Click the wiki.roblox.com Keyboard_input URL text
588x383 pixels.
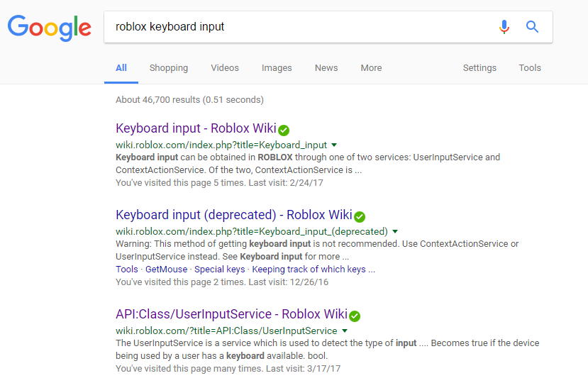tap(221, 145)
